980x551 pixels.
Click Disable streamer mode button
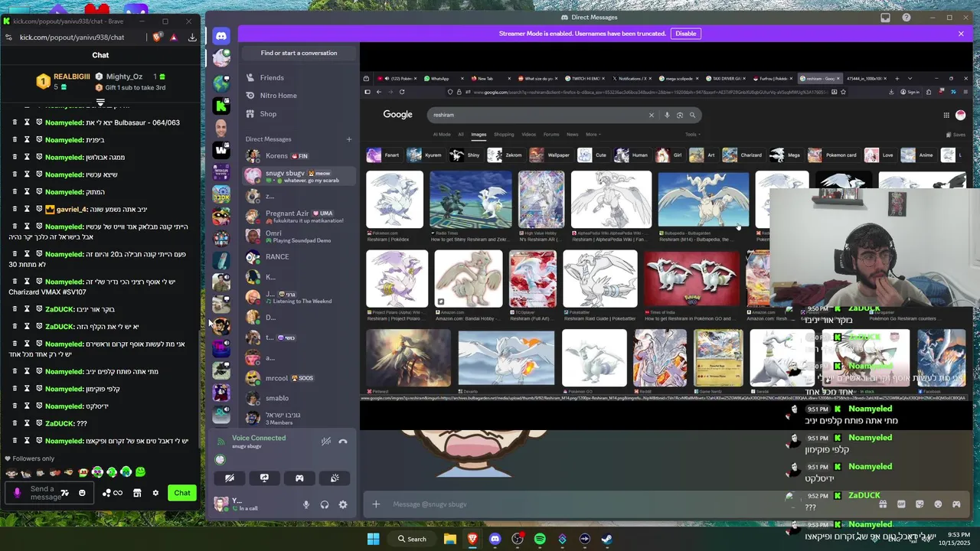(685, 34)
